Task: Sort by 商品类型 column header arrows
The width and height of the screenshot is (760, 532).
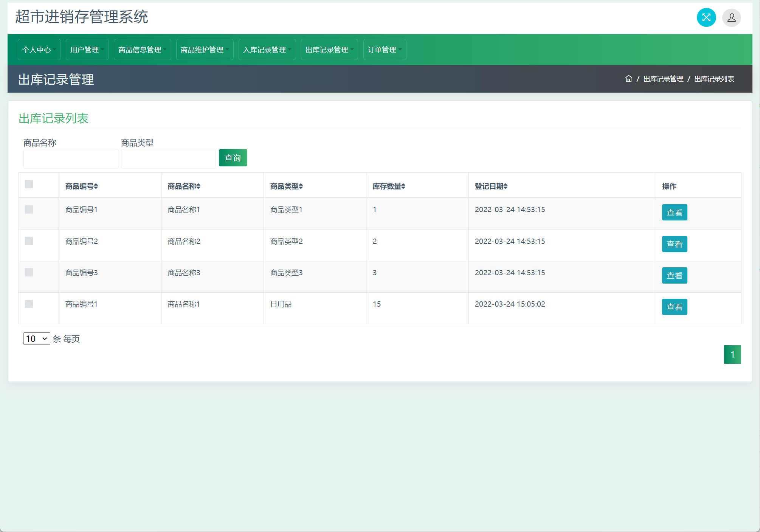Action: [301, 186]
